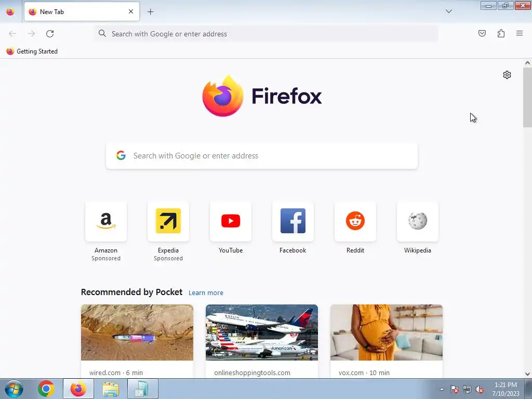The width and height of the screenshot is (532, 399).
Task: Open the Extensions puzzle icon
Action: (501, 33)
